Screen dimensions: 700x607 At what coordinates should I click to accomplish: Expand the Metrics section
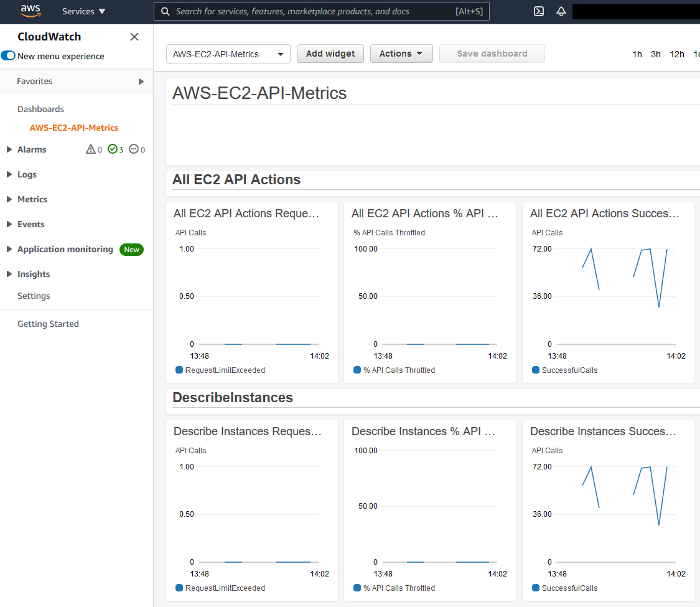32,199
